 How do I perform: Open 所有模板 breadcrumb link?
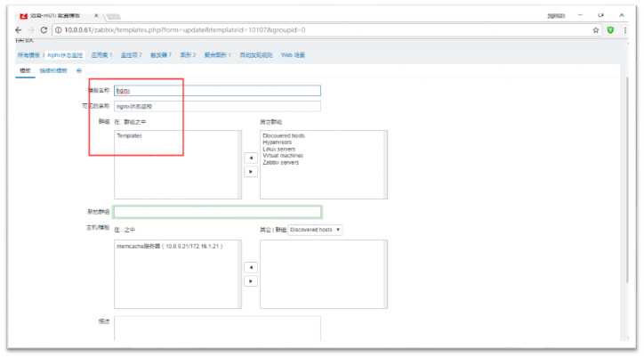[28, 54]
